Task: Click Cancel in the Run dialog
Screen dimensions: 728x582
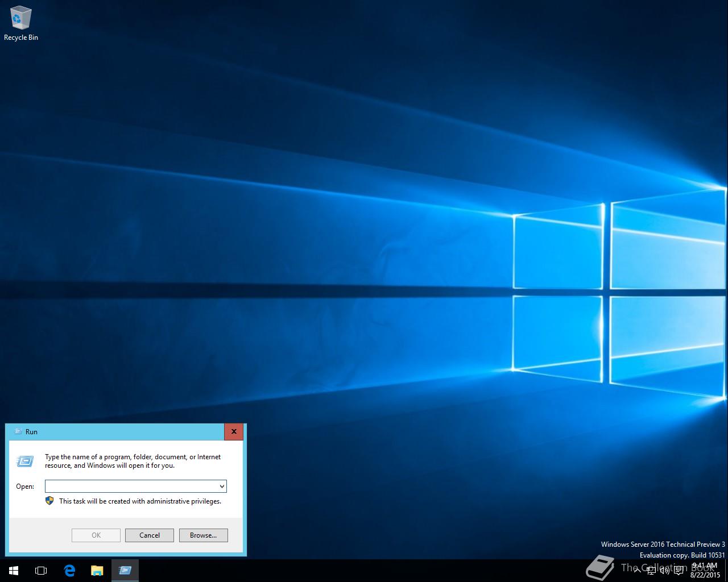Action: [x=150, y=535]
